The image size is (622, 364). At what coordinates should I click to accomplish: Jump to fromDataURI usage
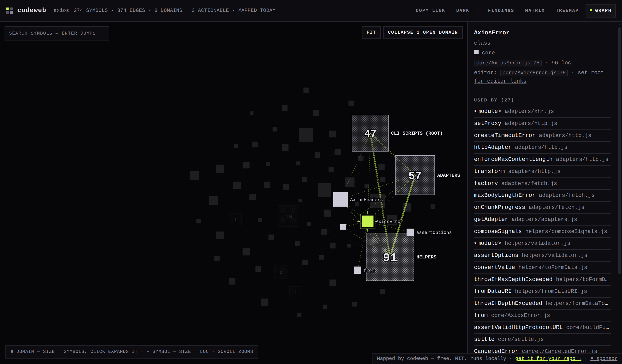click(542, 291)
